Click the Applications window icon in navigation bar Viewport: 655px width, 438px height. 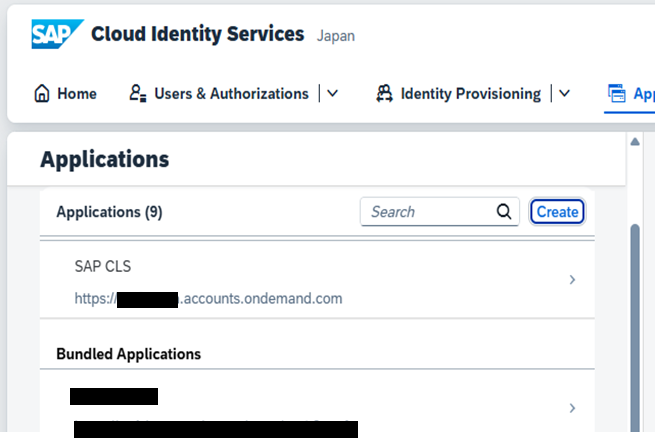pyautogui.click(x=617, y=94)
